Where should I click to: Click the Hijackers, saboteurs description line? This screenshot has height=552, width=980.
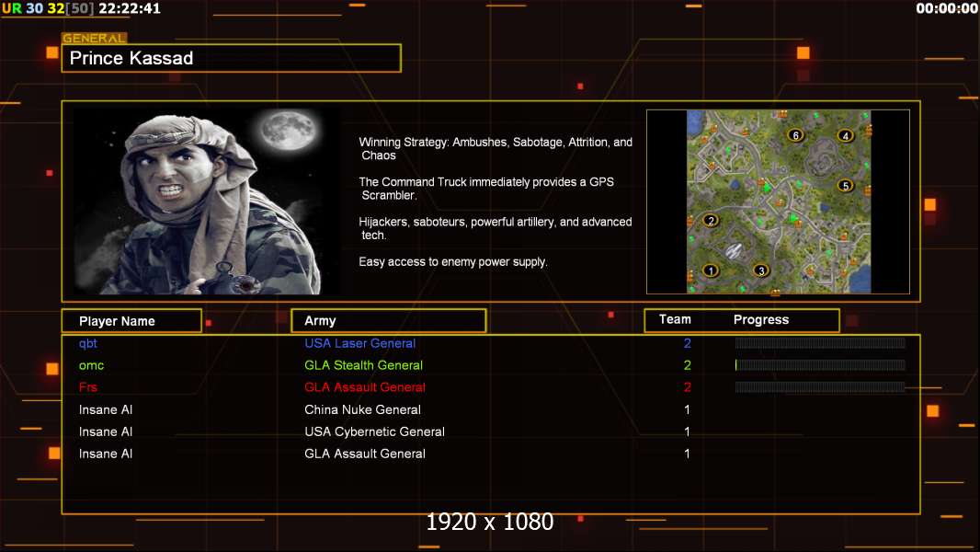pyautogui.click(x=495, y=228)
